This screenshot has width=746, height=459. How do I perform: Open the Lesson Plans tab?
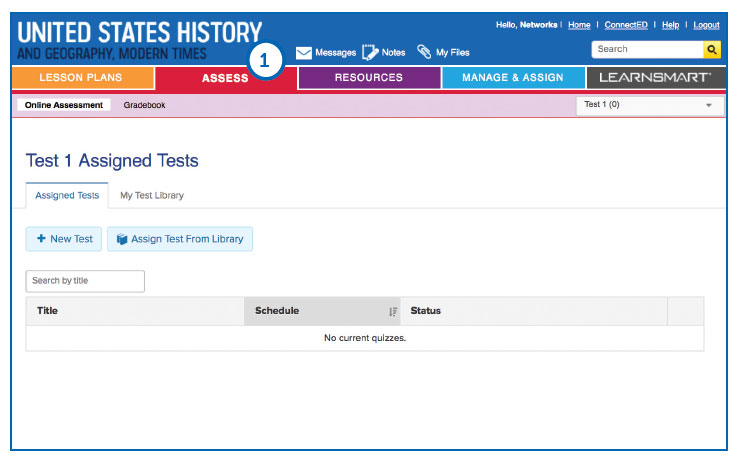coord(83,78)
